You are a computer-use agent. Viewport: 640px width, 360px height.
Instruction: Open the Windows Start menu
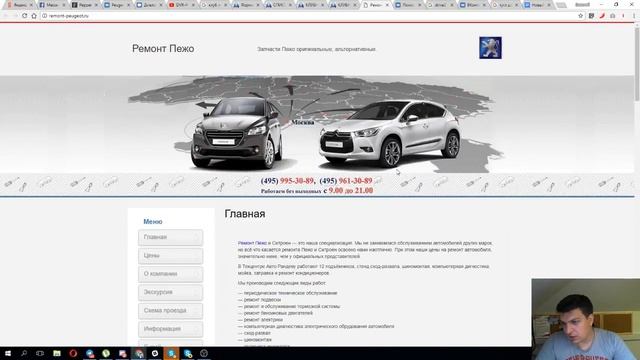tap(7, 353)
